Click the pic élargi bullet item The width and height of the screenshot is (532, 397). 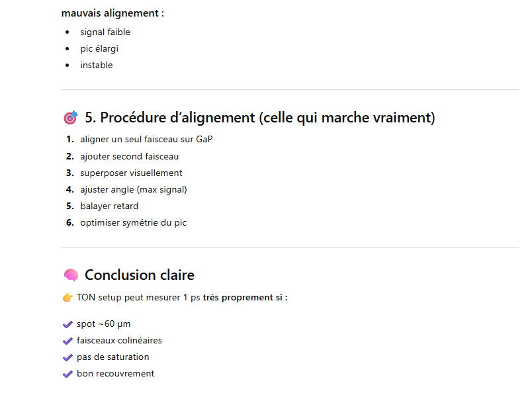pyautogui.click(x=99, y=48)
